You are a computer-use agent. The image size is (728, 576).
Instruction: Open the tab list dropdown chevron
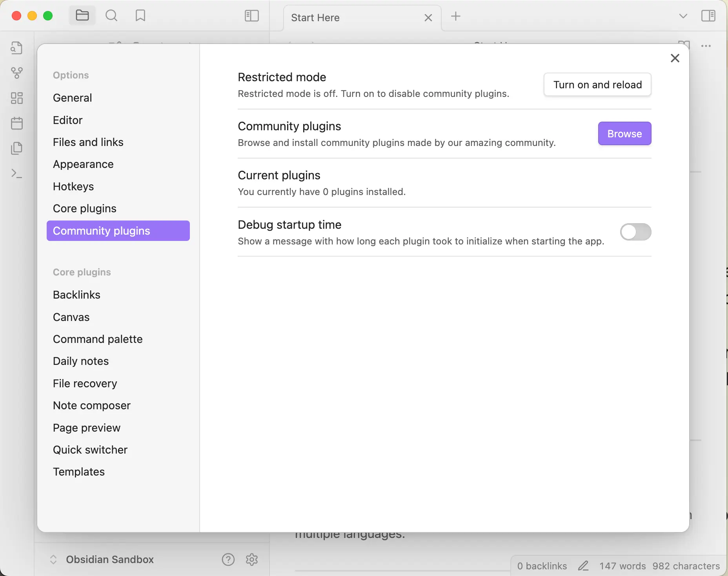pyautogui.click(x=683, y=16)
